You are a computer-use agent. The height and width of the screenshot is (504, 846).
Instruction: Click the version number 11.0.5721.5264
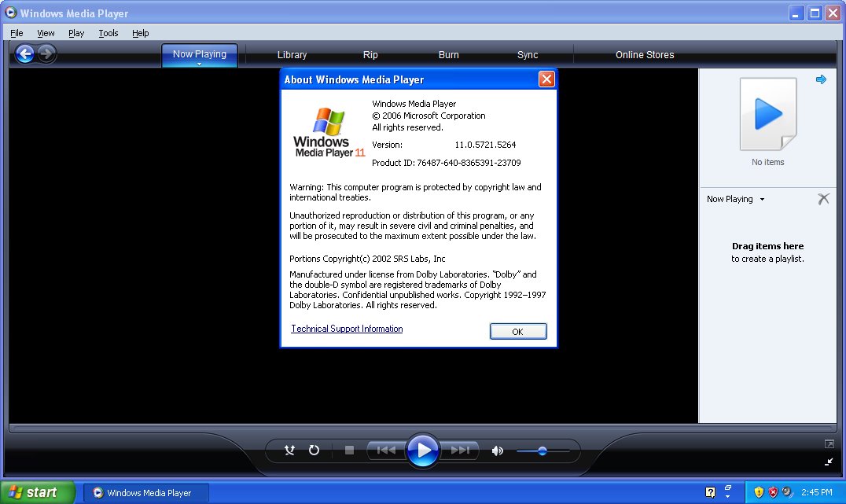[x=485, y=145]
